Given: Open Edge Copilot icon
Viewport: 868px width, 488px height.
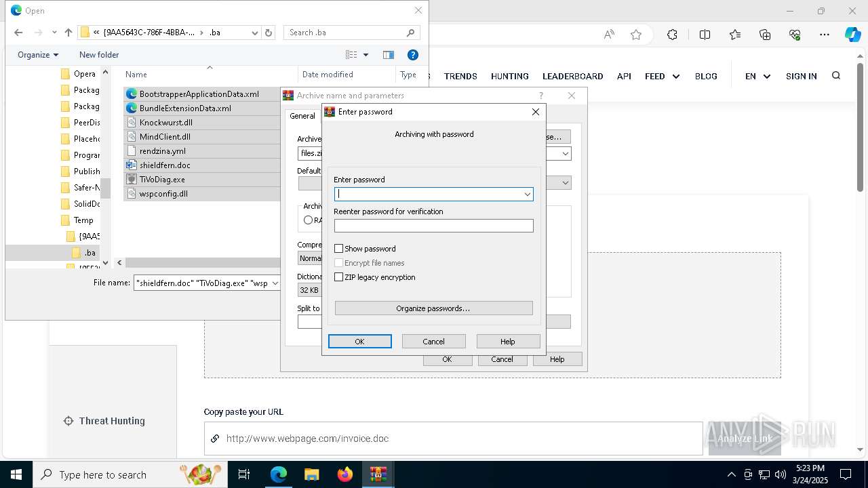Looking at the screenshot, I should [852, 35].
